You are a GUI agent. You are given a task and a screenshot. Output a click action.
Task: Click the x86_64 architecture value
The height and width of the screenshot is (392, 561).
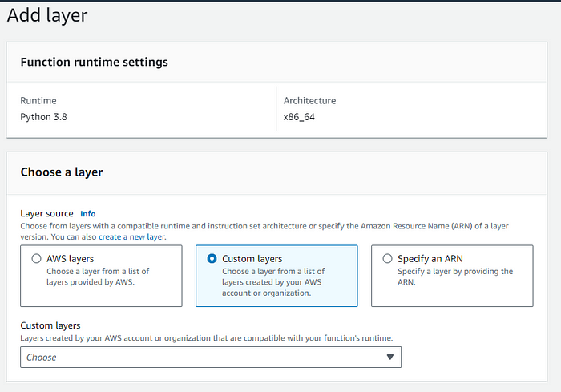[x=301, y=116]
